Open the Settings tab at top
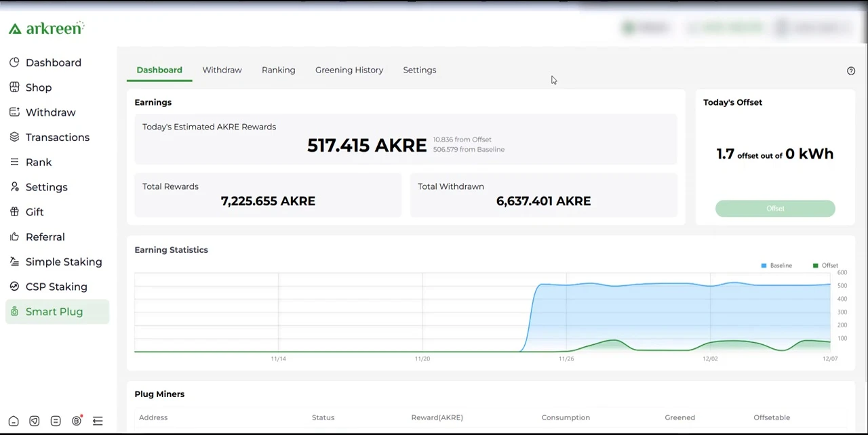Screen dimensions: 868x435 (420, 70)
